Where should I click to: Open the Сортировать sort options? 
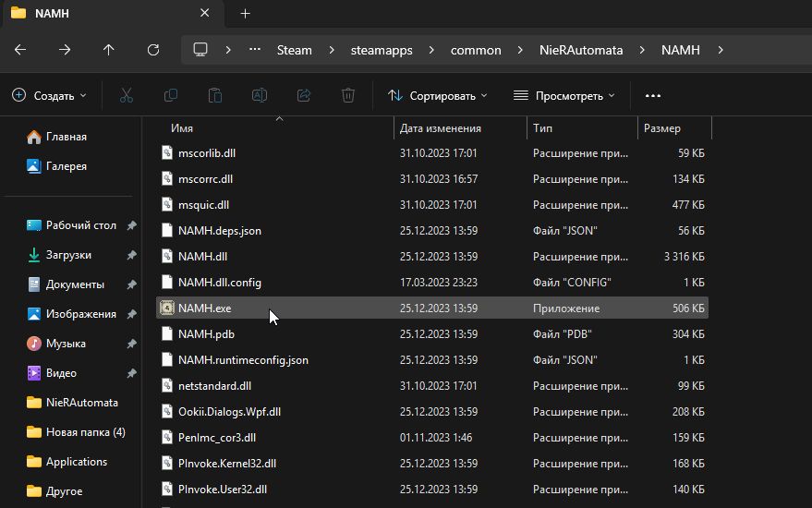pyautogui.click(x=438, y=96)
